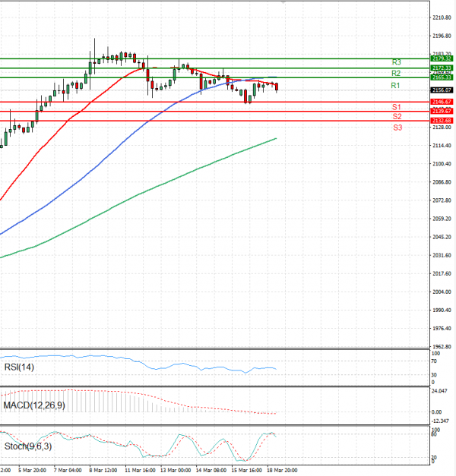Click the RSI scale value 70
This screenshot has height=476, width=456.
pyautogui.click(x=434, y=361)
